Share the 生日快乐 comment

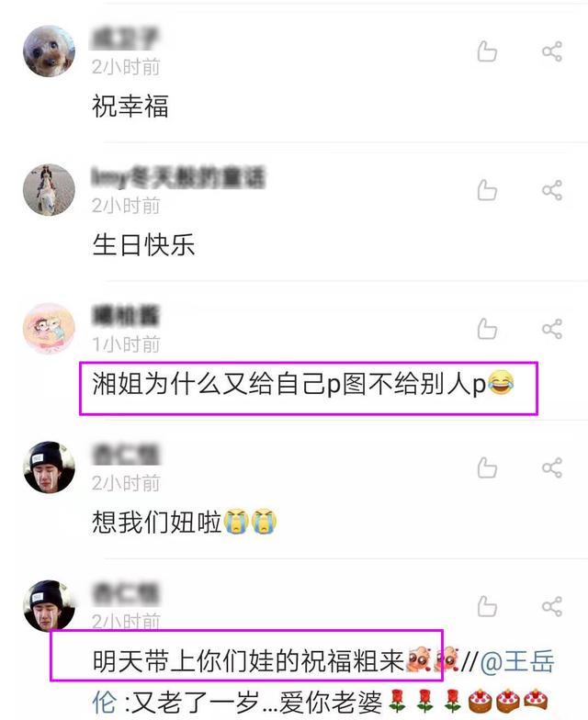pos(551,190)
